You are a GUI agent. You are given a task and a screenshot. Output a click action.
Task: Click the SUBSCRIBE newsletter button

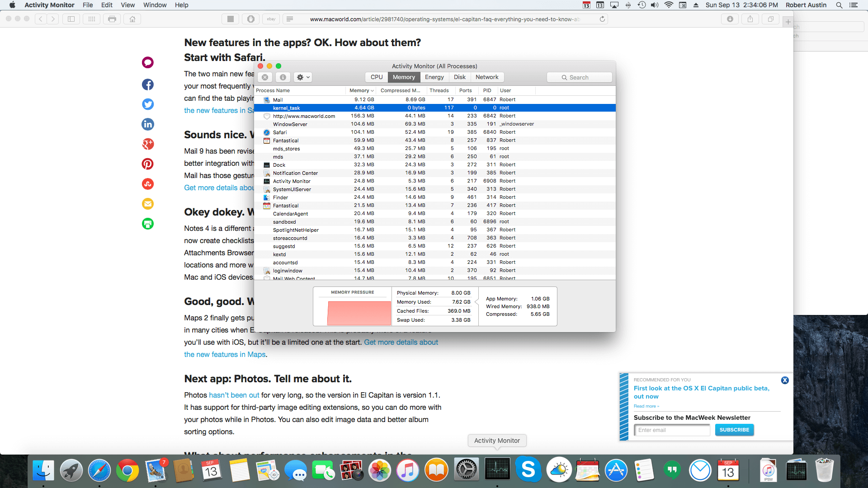(734, 430)
